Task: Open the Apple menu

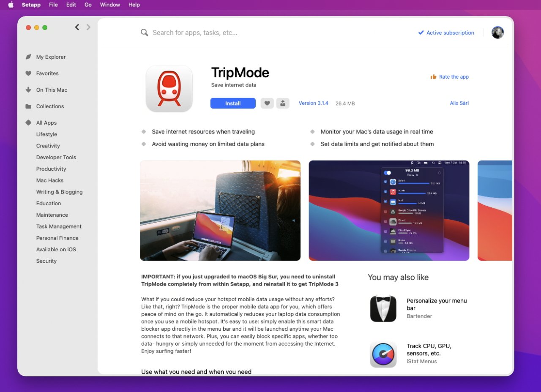Action: point(11,5)
